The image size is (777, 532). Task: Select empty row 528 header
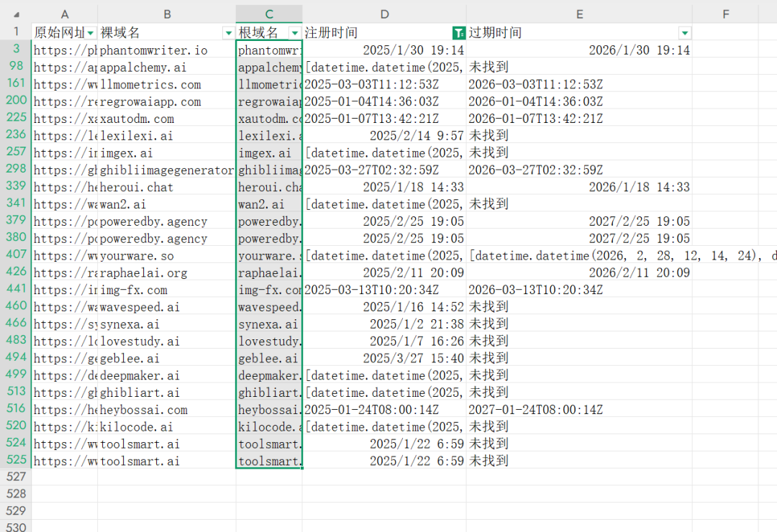click(x=16, y=495)
